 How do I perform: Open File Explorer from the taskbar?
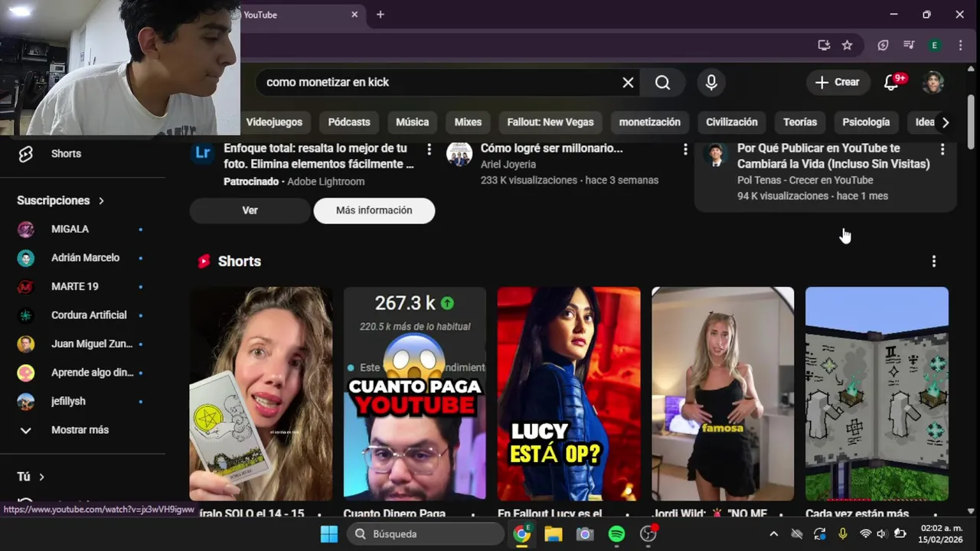pos(554,534)
